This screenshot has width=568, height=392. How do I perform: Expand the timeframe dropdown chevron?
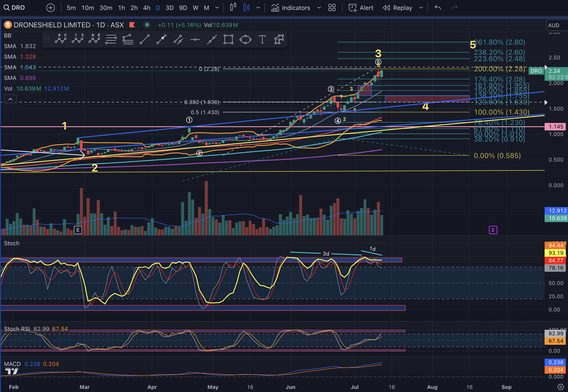click(217, 8)
